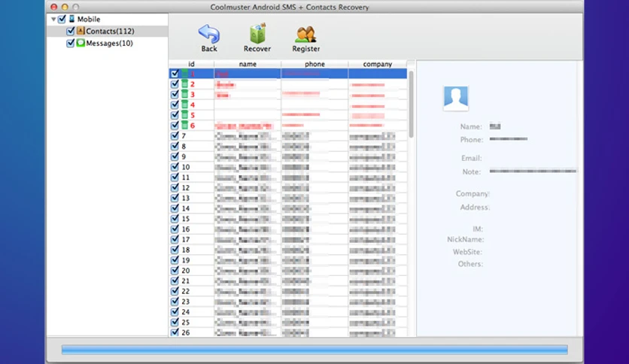Screen dimensions: 629x364
Task: Click the Email: label in details panel
Action: tap(471, 158)
